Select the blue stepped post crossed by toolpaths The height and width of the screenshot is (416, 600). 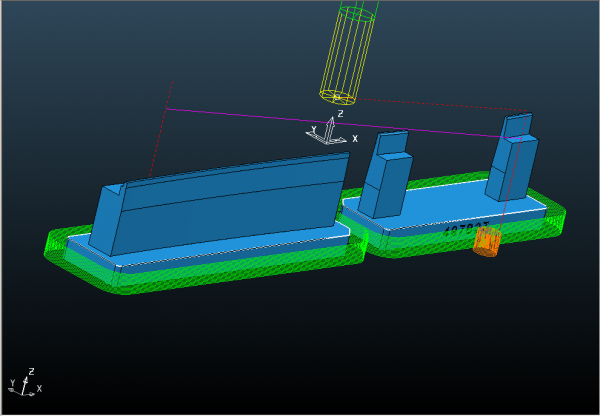coord(512,157)
